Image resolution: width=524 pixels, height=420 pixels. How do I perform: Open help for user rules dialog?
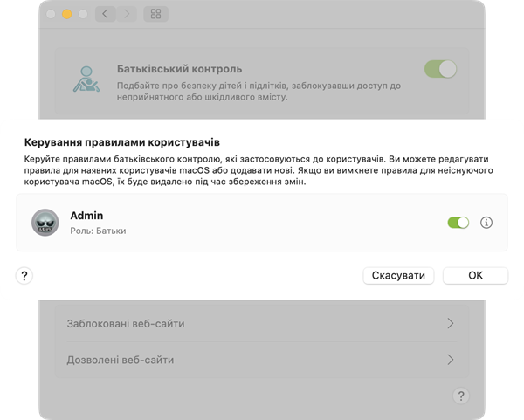24,276
